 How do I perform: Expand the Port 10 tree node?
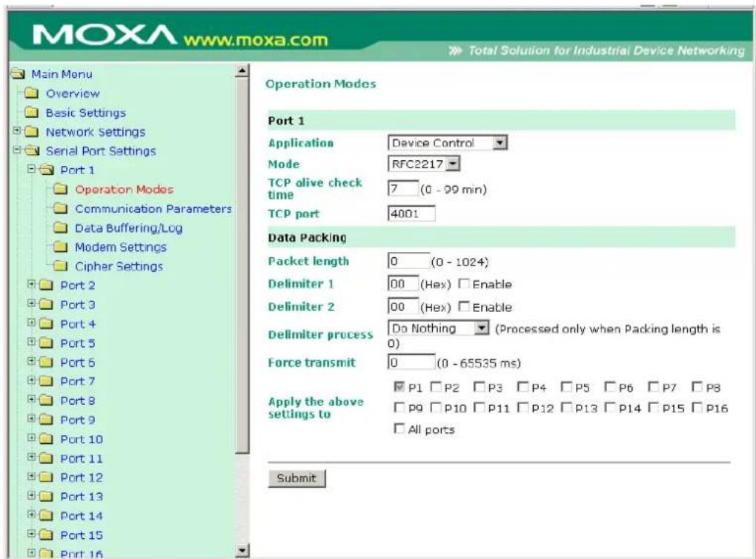31,438
